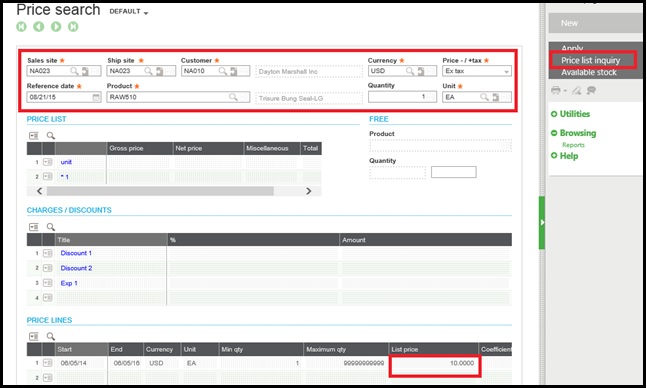This screenshot has width=647, height=388.
Task: Open Available stock
Action: [589, 73]
